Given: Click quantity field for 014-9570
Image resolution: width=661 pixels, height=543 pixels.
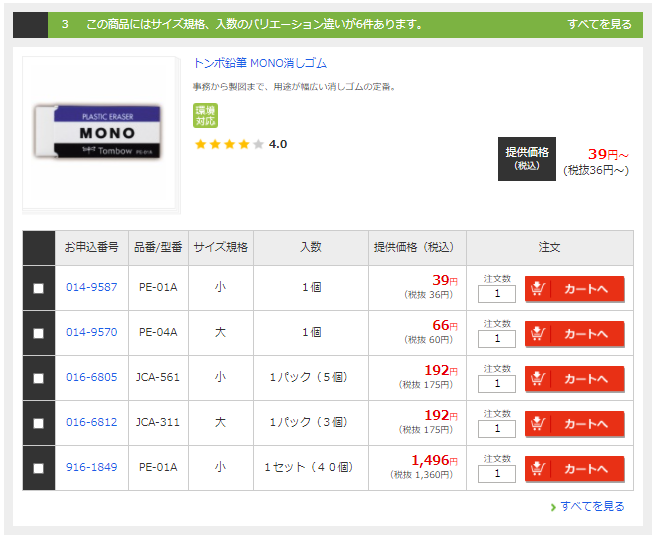Looking at the screenshot, I should tap(497, 339).
